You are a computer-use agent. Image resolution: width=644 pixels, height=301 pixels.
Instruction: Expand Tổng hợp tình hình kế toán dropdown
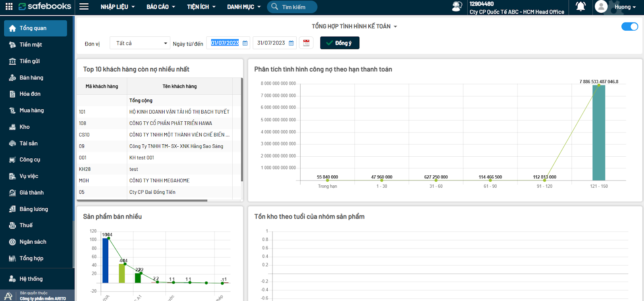pyautogui.click(x=355, y=27)
